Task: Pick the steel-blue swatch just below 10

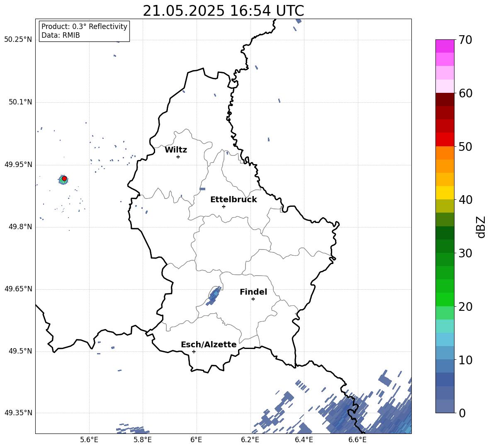Action: pos(445,366)
